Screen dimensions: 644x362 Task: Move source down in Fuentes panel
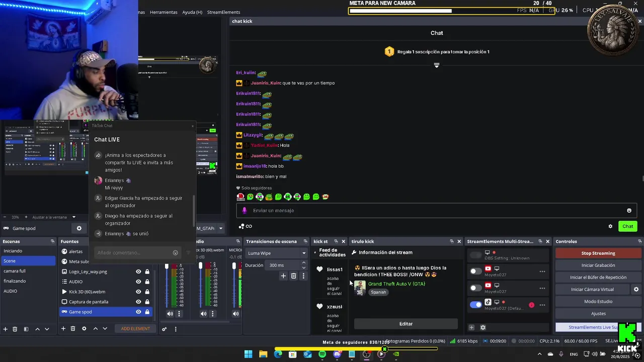tap(105, 329)
